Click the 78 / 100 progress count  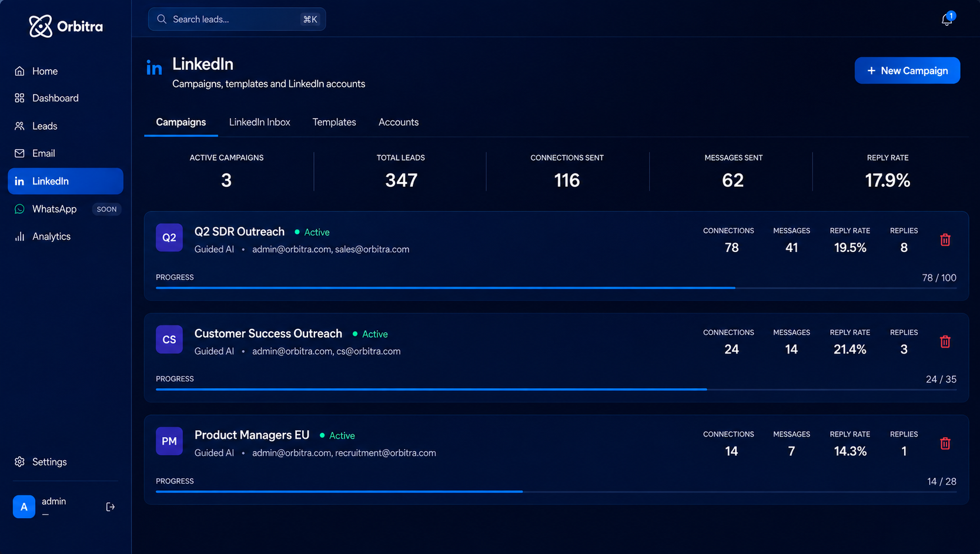pyautogui.click(x=939, y=277)
